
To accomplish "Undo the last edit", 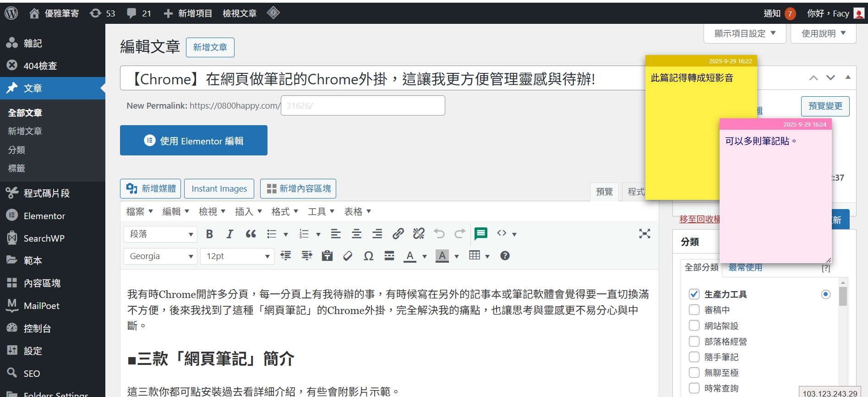I will point(439,234).
